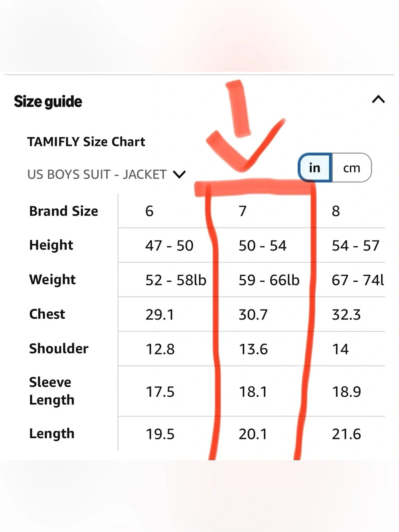Image resolution: width=399 pixels, height=532 pixels.
Task: Click the dropdown arrow beside JACKET
Action: (x=180, y=174)
